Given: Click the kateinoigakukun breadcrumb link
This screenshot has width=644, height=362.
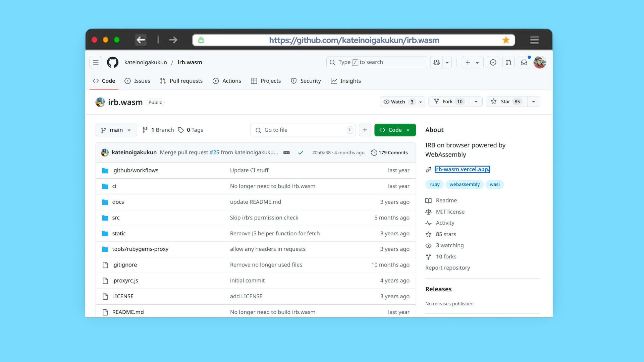Looking at the screenshot, I should pos(146,62).
